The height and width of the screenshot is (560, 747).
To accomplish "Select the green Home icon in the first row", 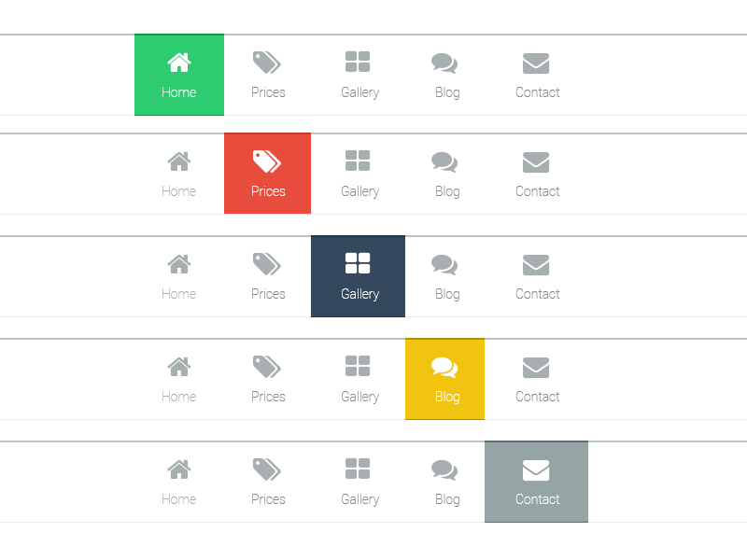I will coord(178,63).
